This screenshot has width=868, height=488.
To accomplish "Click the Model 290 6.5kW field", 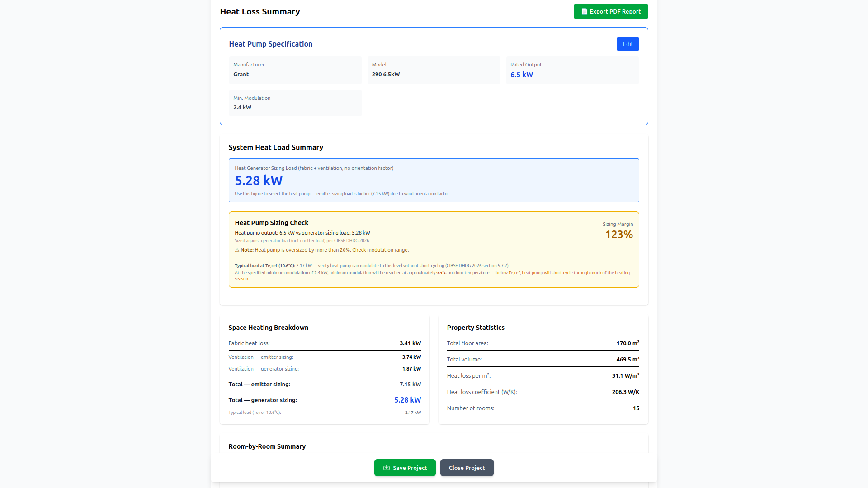I will coord(433,70).
